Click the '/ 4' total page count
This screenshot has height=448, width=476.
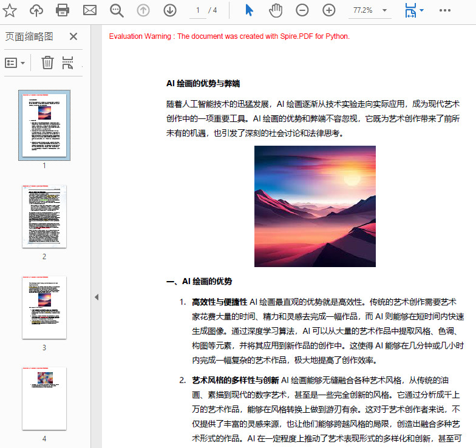tap(212, 10)
